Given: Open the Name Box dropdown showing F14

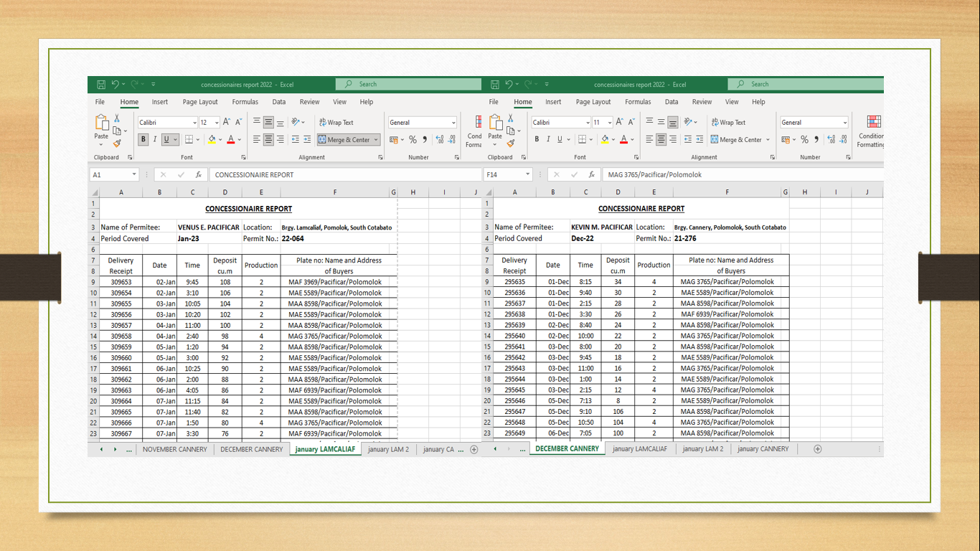Looking at the screenshot, I should [x=527, y=175].
